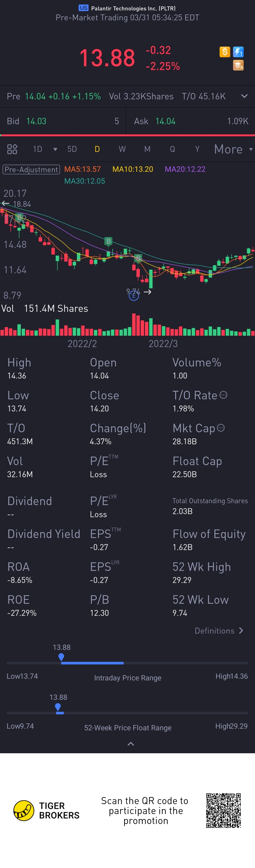Viewport: 255px width, 868px height.
Task: Tap the promotion QR code
Action: point(223,810)
